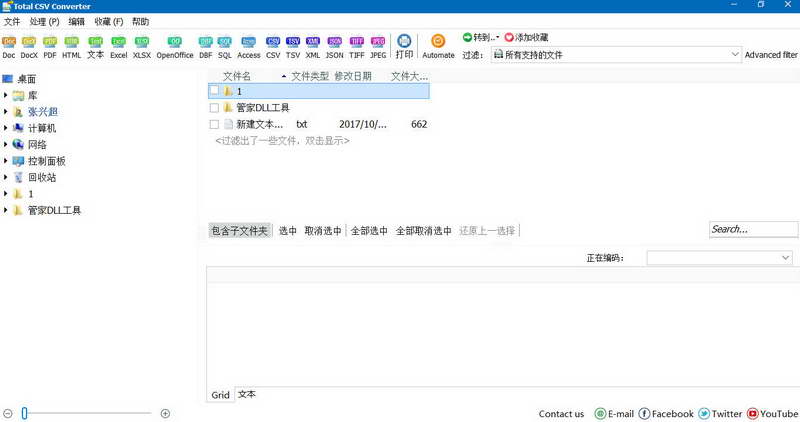This screenshot has height=422, width=800.
Task: Sort by 文件类型 column header
Action: 310,77
